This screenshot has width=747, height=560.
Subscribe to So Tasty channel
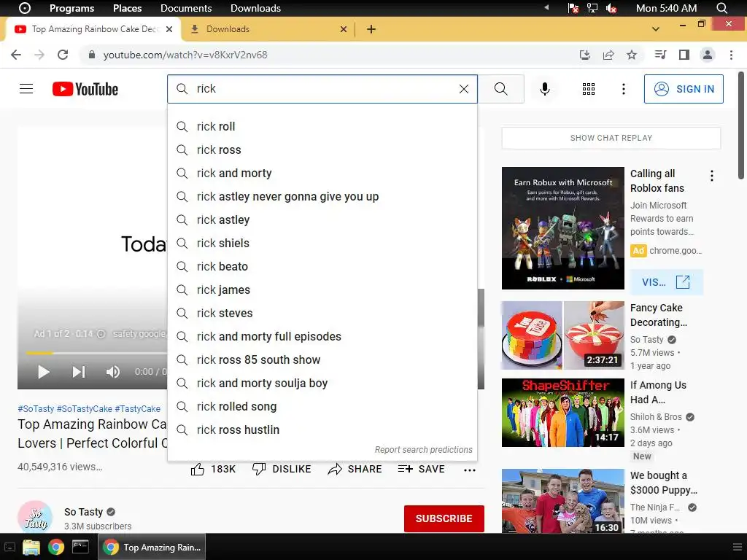(444, 518)
